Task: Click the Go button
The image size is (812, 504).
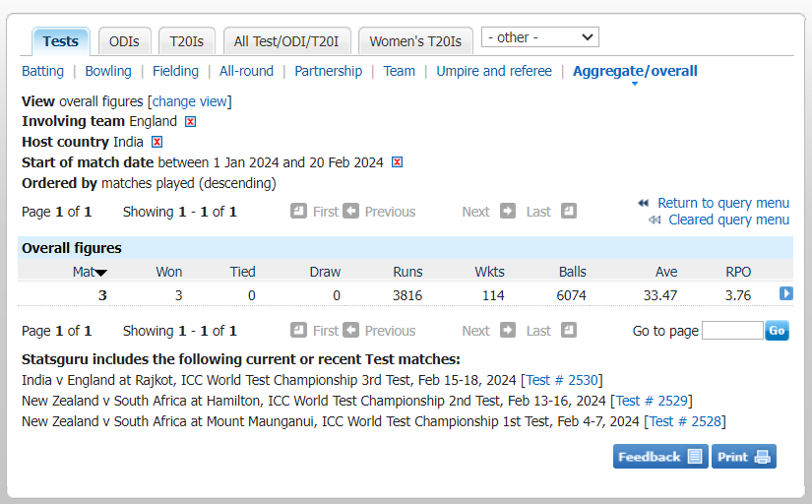Action: (x=777, y=331)
